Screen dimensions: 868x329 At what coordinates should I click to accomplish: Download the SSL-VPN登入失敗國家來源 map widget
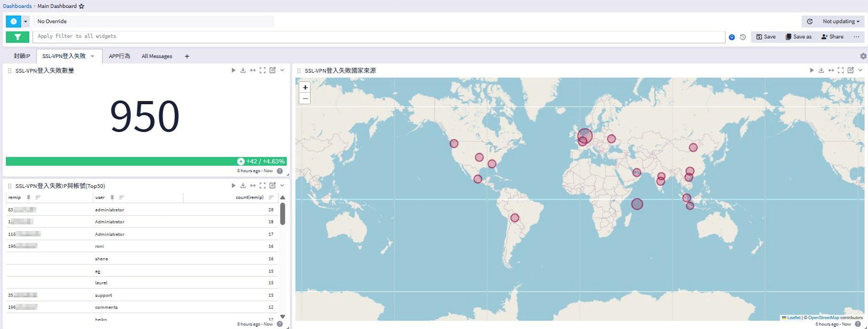click(821, 70)
